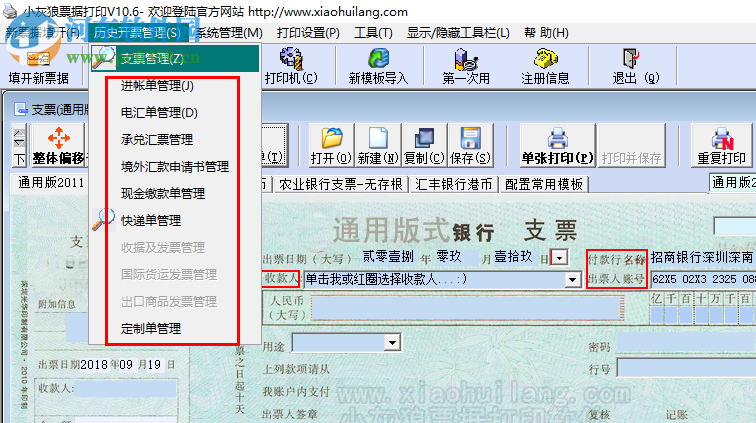756x423 pixels.
Task: Click the 打开(O) folder icon
Action: [x=332, y=138]
